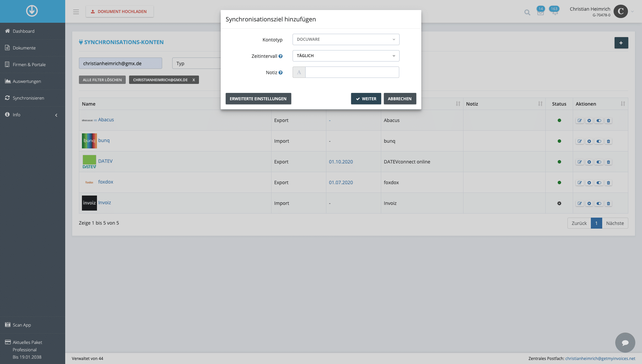
Task: Open Firmen & Portale in sidebar
Action: coord(32,65)
